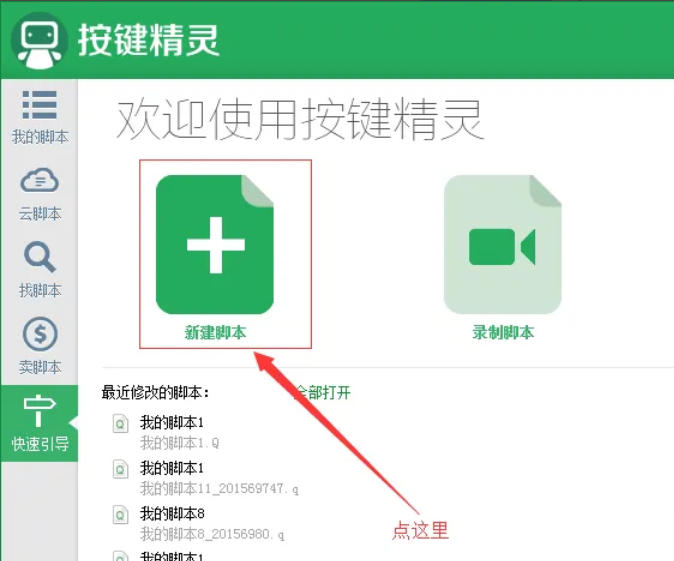This screenshot has width=674, height=561.
Task: Open recent script 我的脚本1.Q
Action: [x=179, y=443]
